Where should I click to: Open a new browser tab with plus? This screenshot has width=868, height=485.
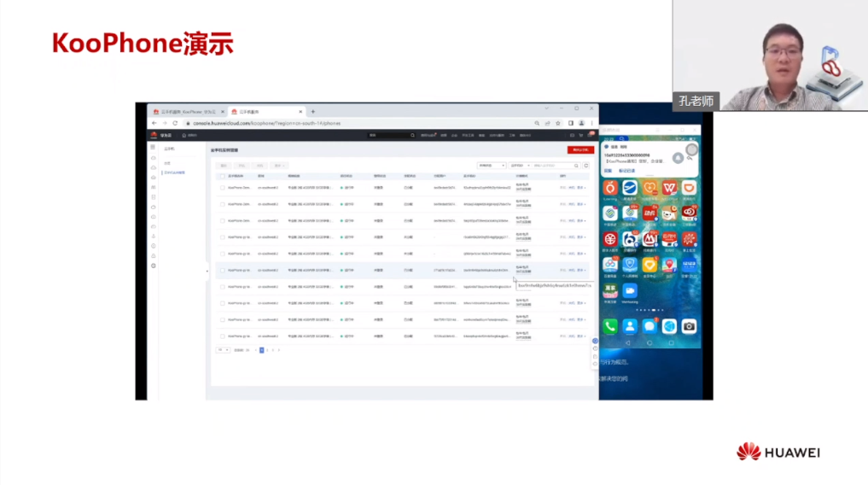coord(312,112)
